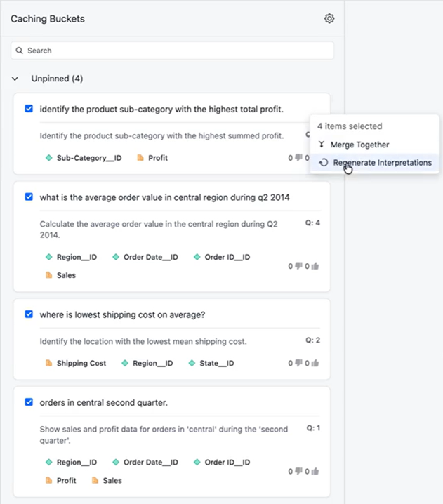This screenshot has height=504, width=443.
Task: Thumbs up the central second quarter bucket
Action: click(x=315, y=472)
